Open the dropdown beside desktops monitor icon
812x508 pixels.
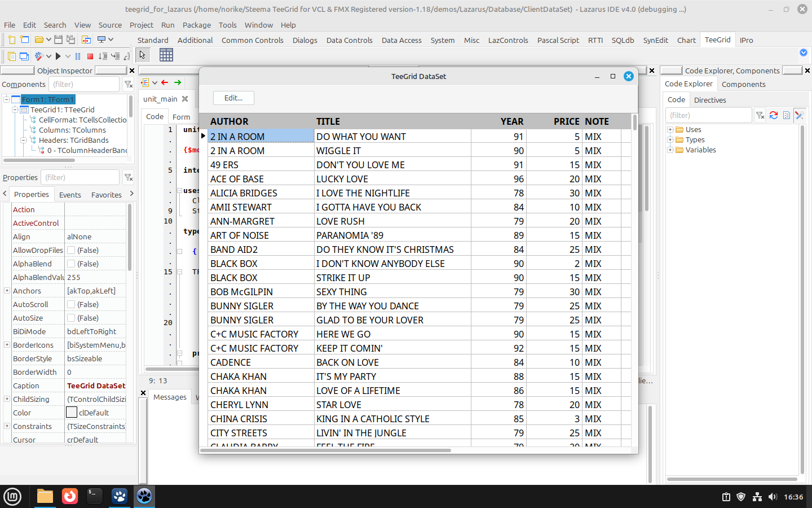111,40
